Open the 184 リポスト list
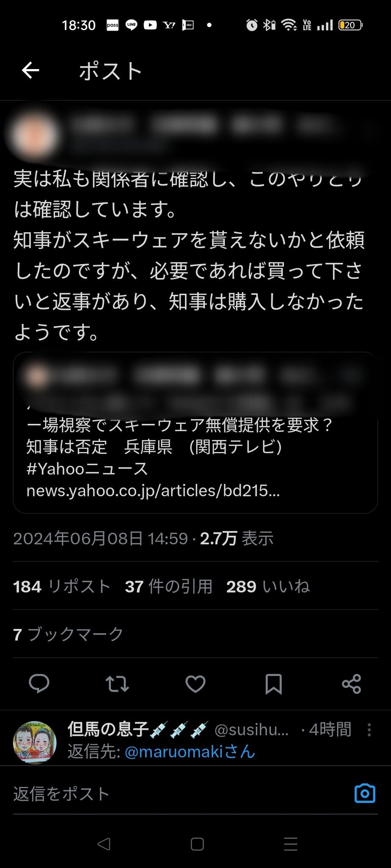The height and width of the screenshot is (868, 391). pos(62,587)
